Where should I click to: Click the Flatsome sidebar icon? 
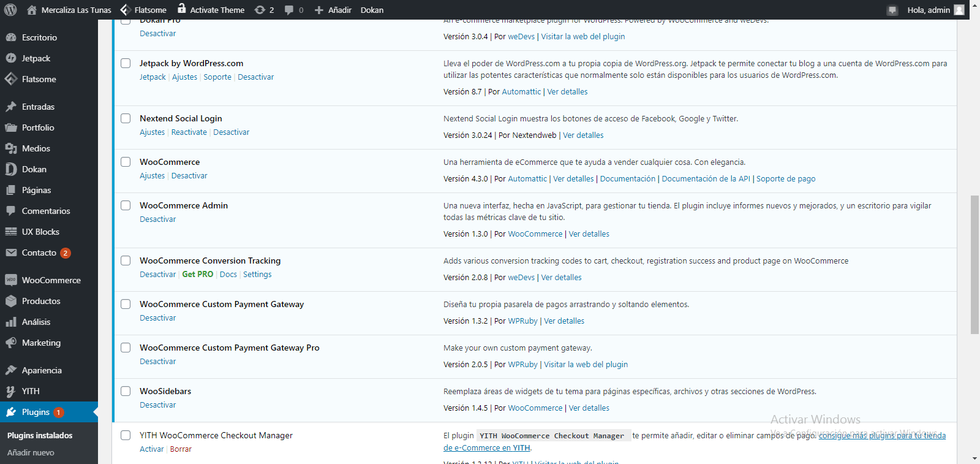tap(11, 79)
